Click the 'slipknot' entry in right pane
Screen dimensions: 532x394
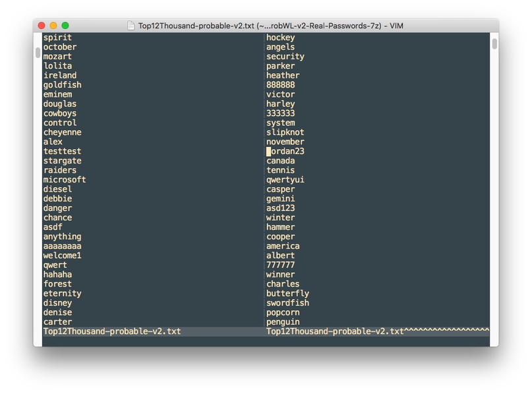[x=285, y=132]
